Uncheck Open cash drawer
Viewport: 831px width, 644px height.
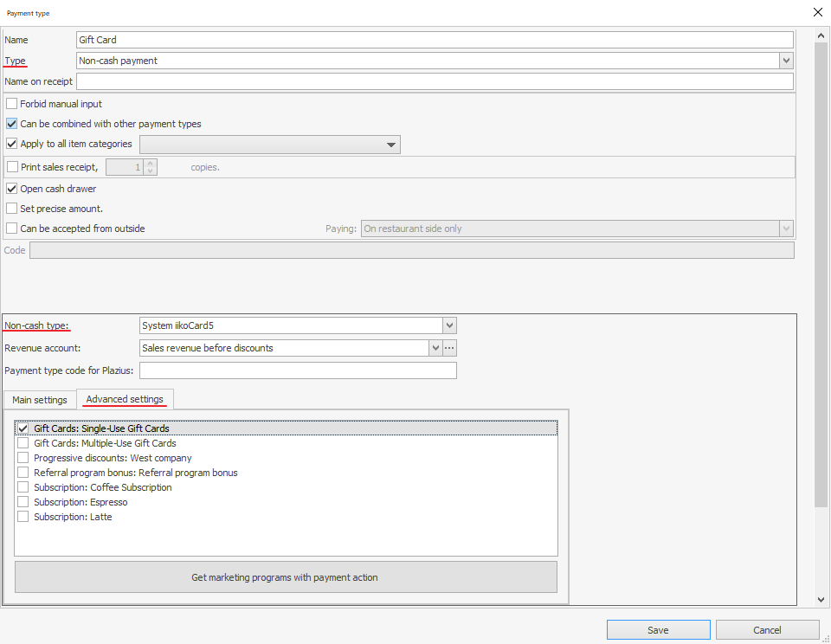(12, 189)
